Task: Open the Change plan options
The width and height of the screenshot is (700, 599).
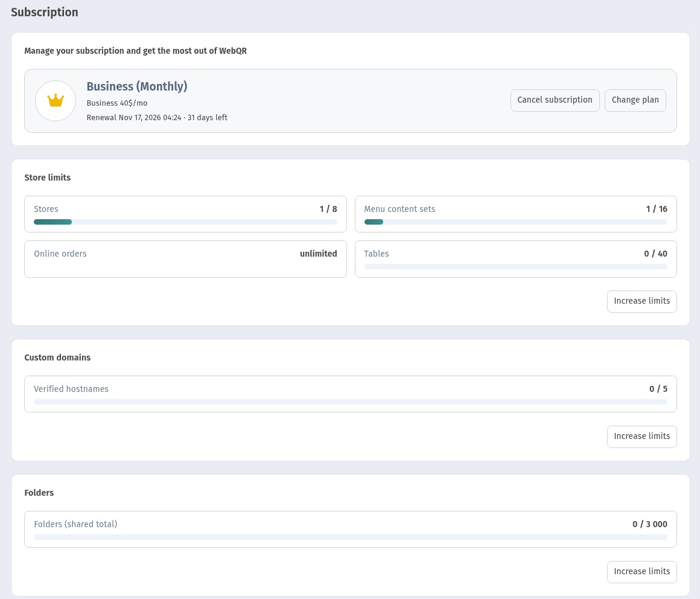Action: click(x=635, y=100)
